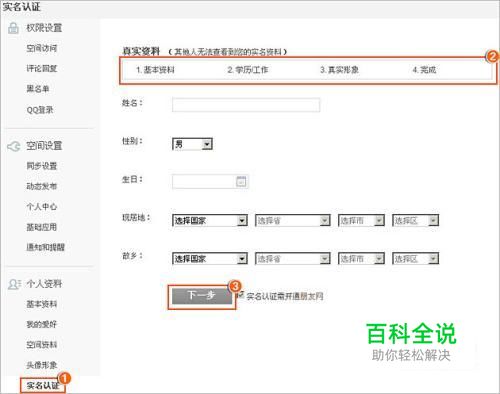
Task: Click the 个人资料 section heading
Action: 44,284
